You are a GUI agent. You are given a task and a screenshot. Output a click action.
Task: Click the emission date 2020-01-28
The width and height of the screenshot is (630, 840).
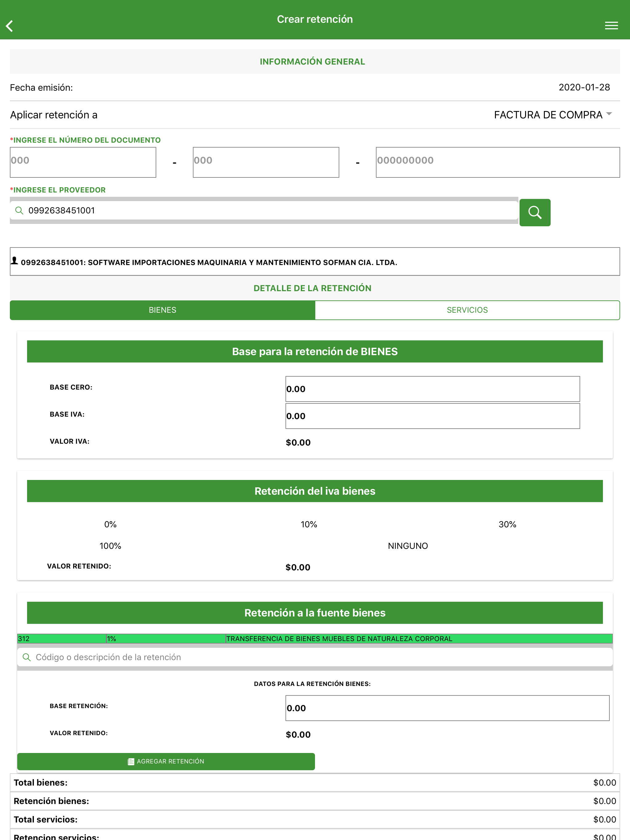pyautogui.click(x=584, y=87)
